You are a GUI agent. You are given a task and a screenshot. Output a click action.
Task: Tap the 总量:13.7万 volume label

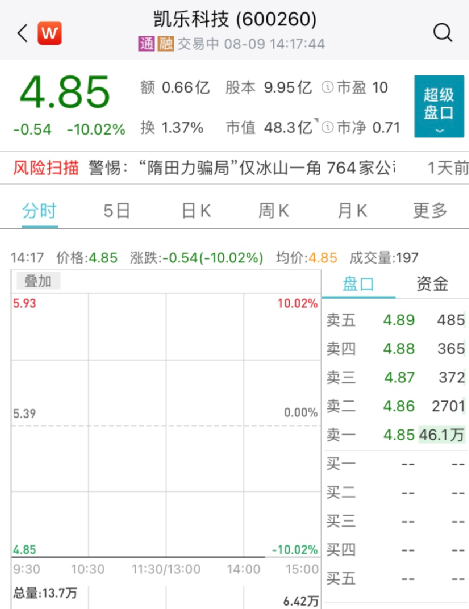click(x=45, y=593)
